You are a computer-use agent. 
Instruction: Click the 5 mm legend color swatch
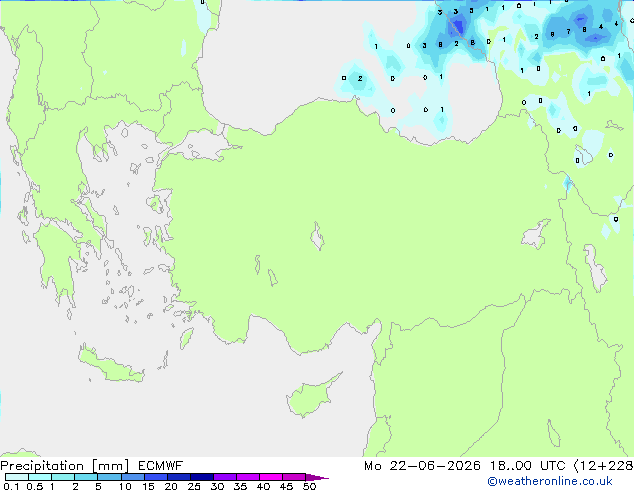109,477
